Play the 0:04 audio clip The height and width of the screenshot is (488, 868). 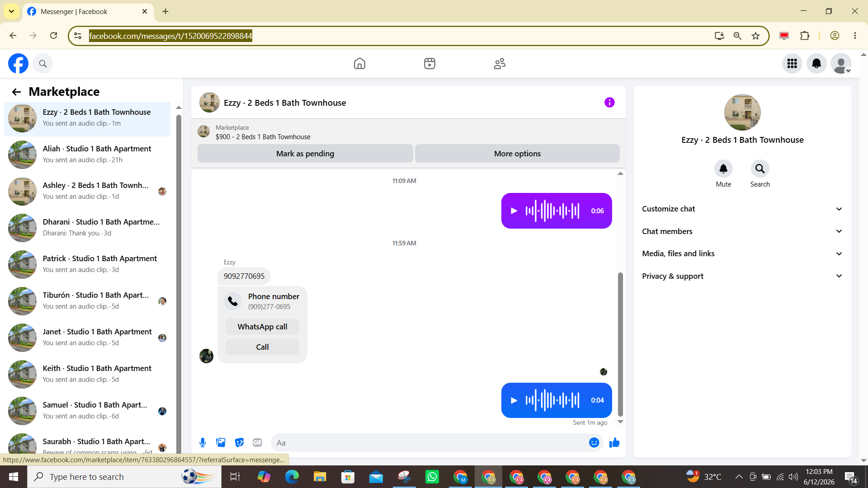[x=514, y=400]
